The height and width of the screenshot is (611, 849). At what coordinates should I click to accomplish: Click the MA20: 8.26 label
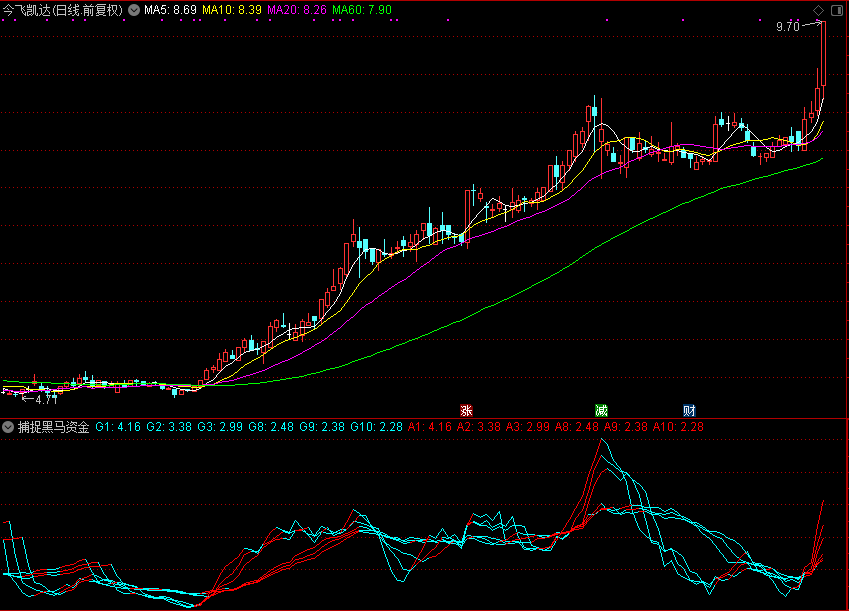[x=297, y=10]
